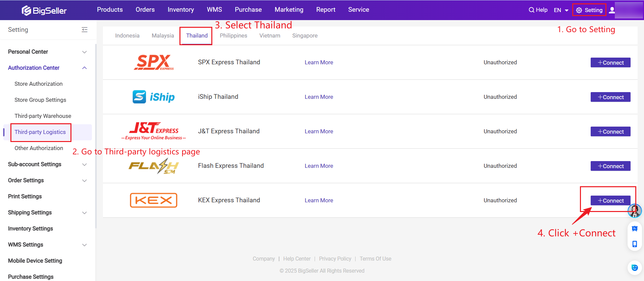Open Products menu
Image resolution: width=644 pixels, height=281 pixels.
(110, 10)
